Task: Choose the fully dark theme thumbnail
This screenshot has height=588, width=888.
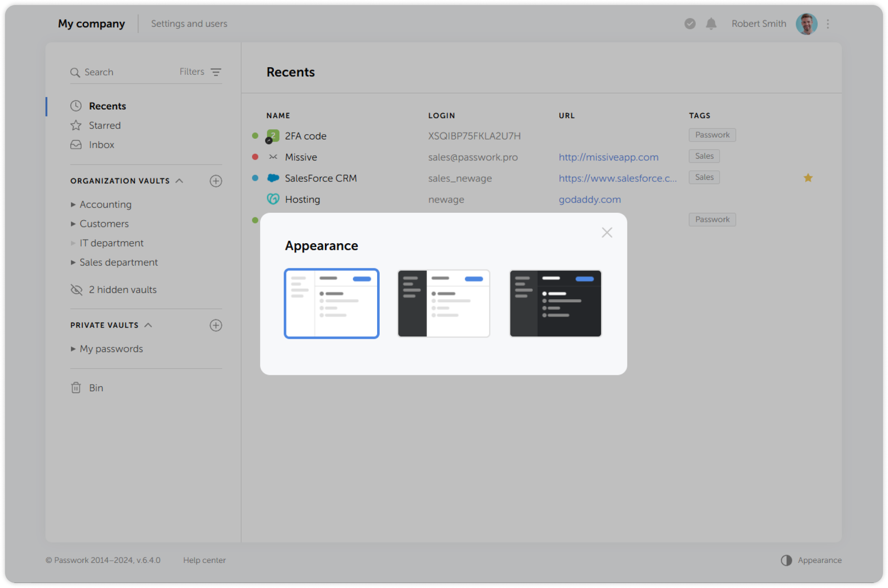Action: tap(555, 303)
